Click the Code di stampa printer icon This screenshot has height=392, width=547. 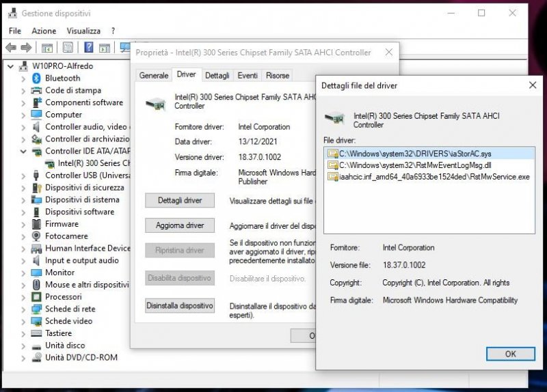coord(36,91)
